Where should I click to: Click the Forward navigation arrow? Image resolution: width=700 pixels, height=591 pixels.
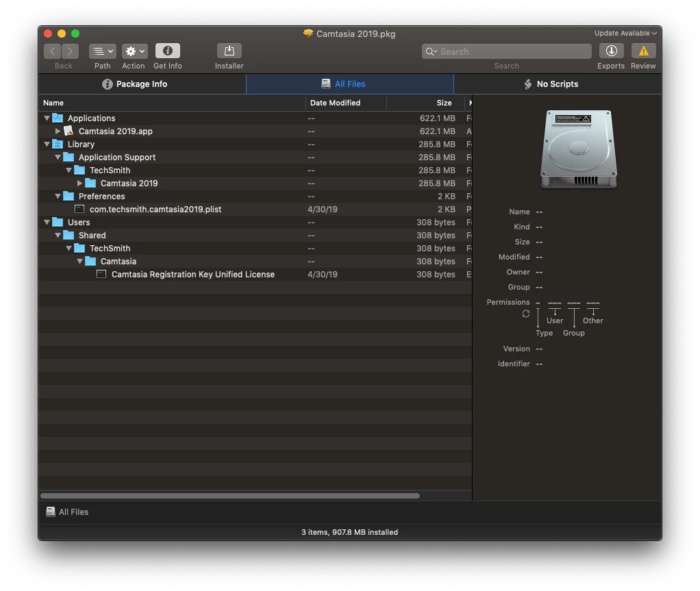70,51
